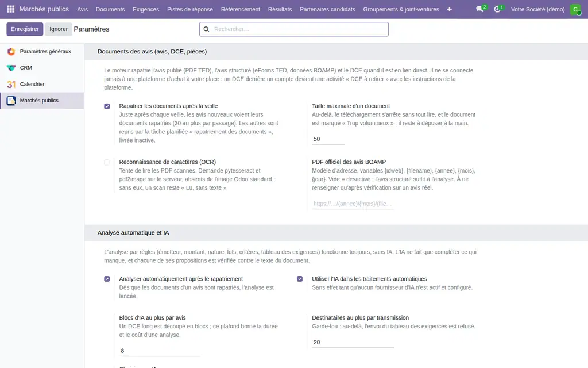This screenshot has height=368, width=588.
Task: Select Calendrier in the settings sidebar
Action: pyautogui.click(x=42, y=84)
